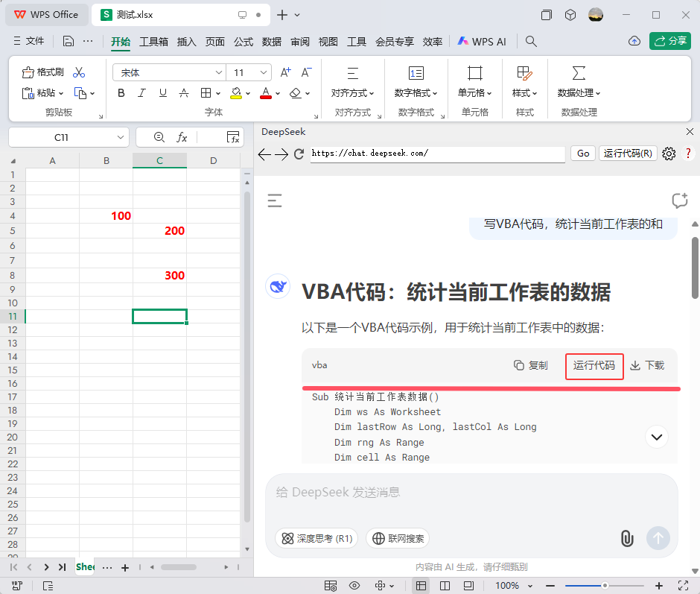The image size is (700, 594).
Task: Open the Name Box cell dropdown
Action: click(x=121, y=137)
